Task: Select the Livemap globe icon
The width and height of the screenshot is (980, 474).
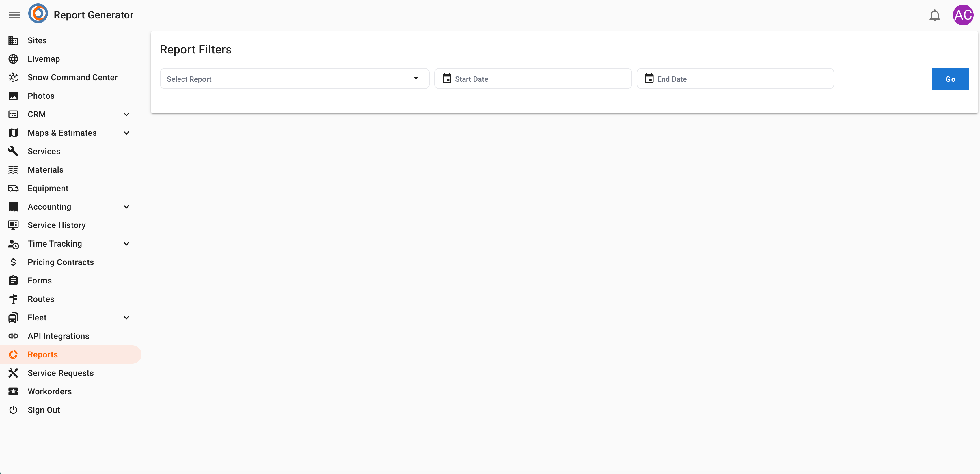Action: point(13,59)
